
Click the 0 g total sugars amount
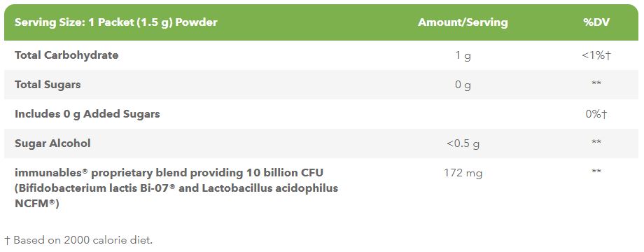click(463, 85)
